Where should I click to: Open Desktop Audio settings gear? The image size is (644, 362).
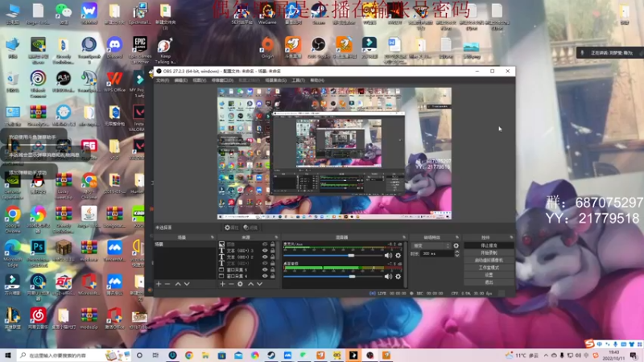[x=398, y=277]
